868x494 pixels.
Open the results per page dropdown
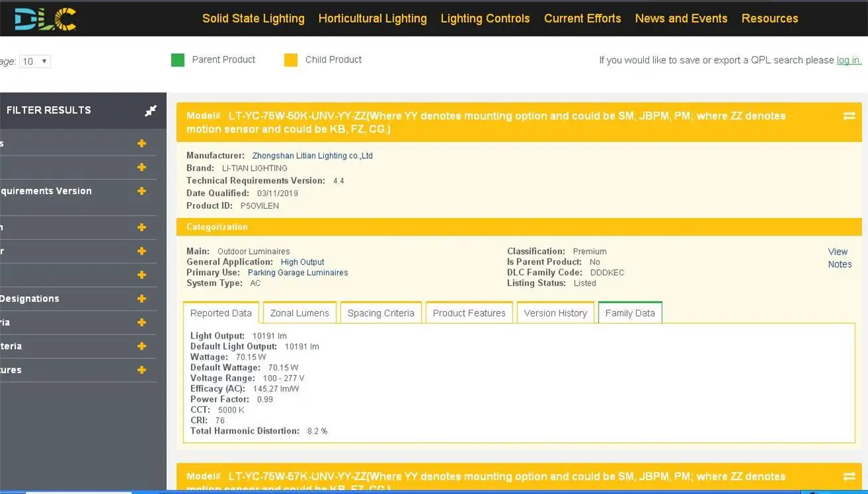coord(35,61)
